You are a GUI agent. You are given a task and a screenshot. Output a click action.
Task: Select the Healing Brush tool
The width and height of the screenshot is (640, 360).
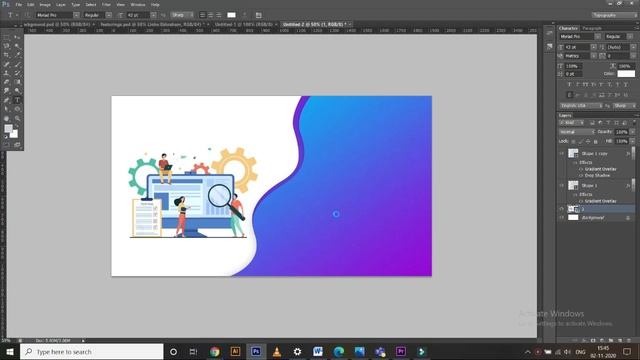(7, 64)
